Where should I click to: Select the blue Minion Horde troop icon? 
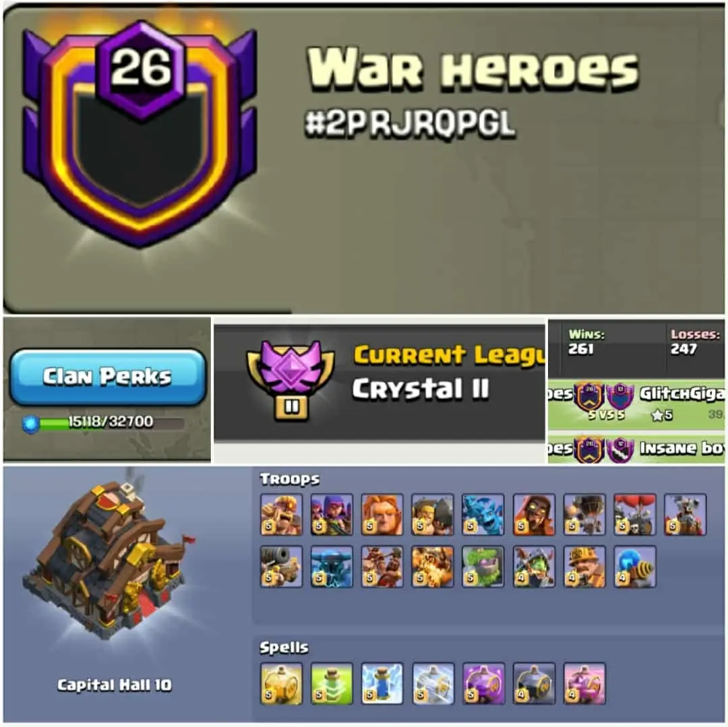click(483, 515)
